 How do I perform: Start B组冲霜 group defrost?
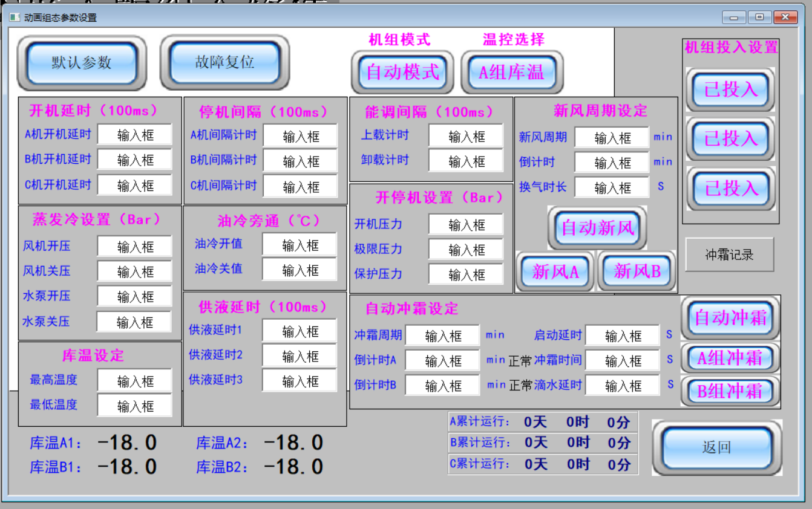click(730, 391)
